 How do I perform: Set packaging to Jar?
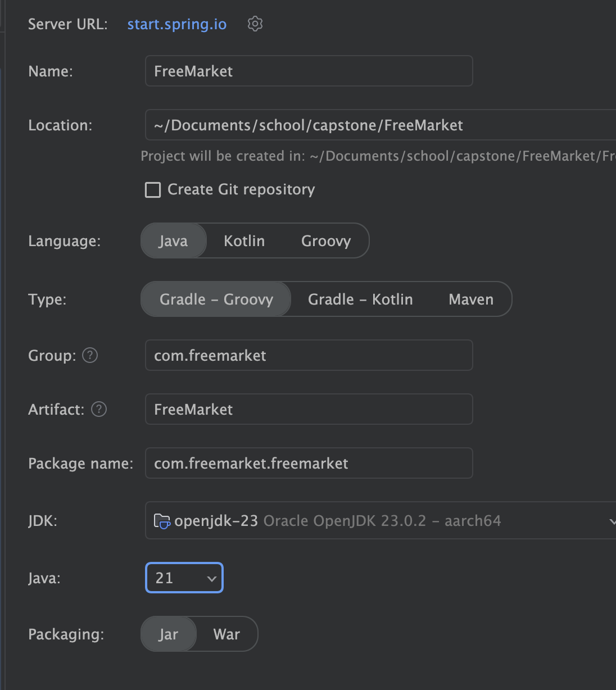pyautogui.click(x=169, y=634)
